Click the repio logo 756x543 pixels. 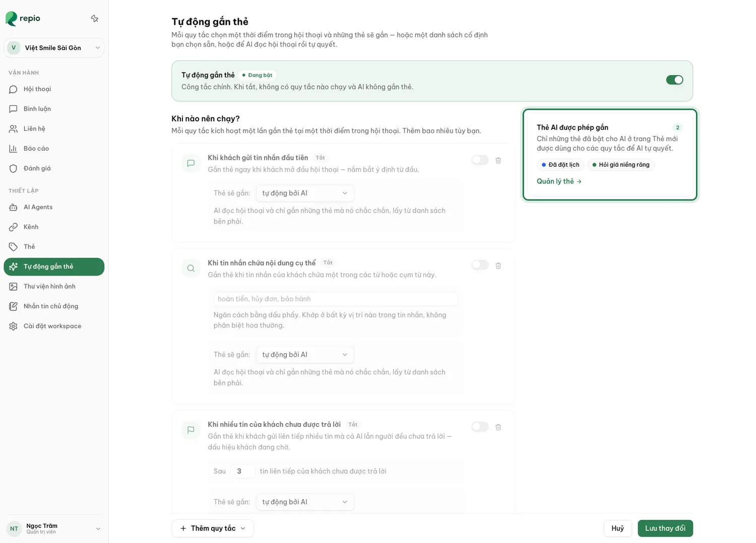tap(23, 19)
